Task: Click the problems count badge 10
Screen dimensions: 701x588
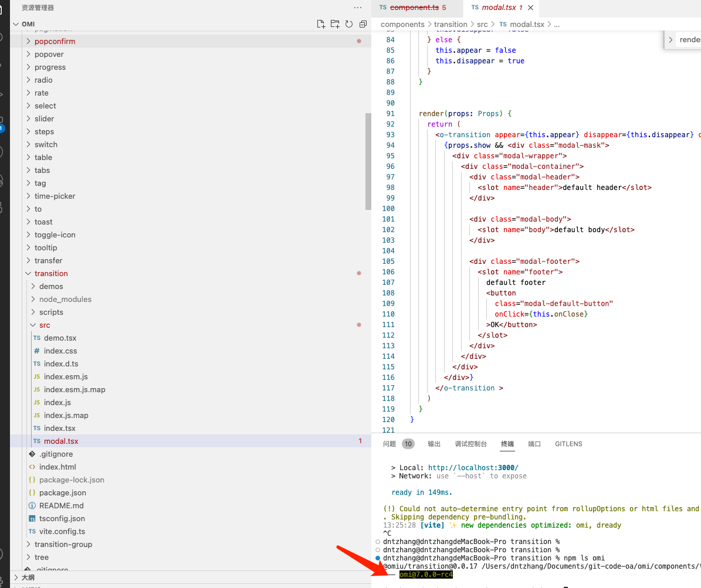Action: (x=408, y=444)
